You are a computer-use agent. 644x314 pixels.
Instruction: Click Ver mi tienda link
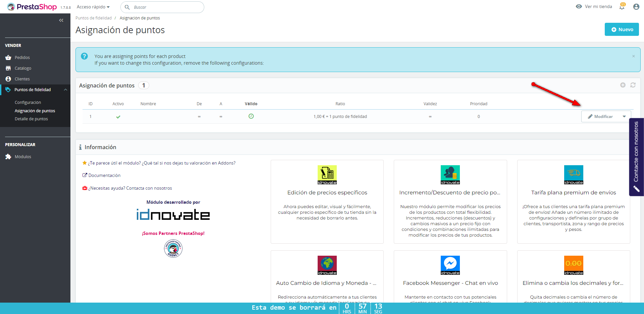click(x=598, y=6)
